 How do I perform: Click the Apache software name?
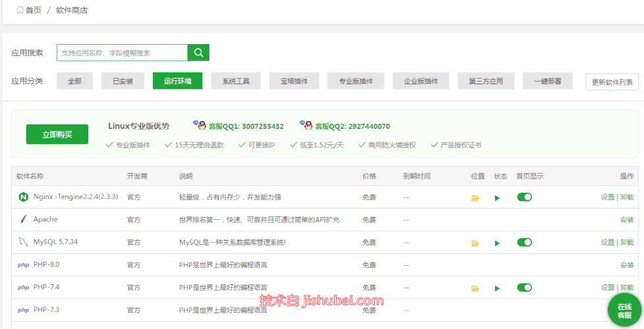[x=45, y=219]
